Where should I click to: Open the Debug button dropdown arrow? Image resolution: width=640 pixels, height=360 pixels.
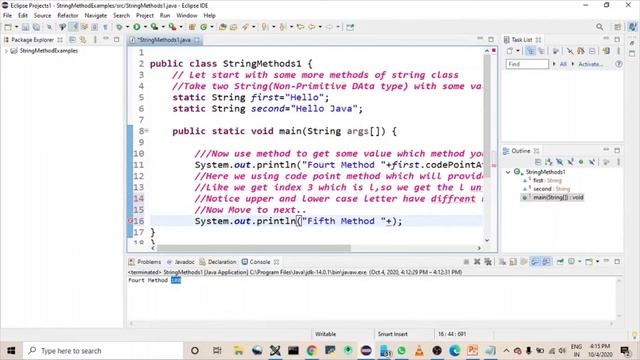127,27
